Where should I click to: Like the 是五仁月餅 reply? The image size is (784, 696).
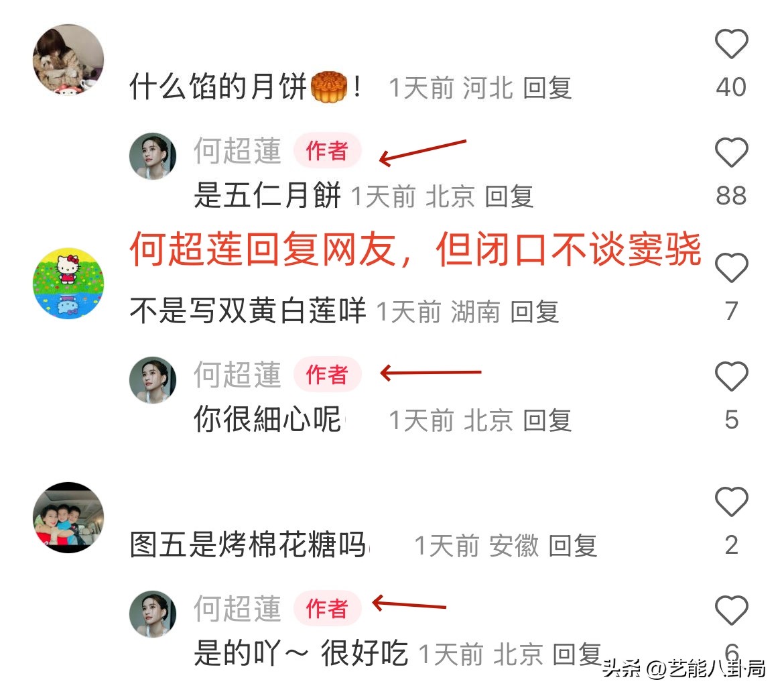click(x=732, y=152)
